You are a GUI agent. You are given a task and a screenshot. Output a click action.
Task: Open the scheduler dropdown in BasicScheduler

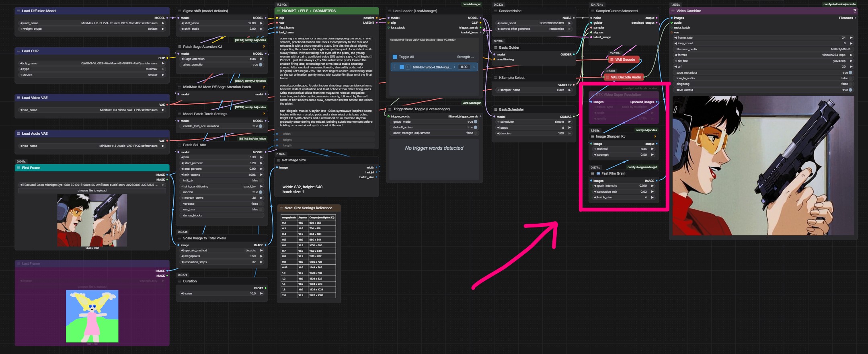coord(534,122)
